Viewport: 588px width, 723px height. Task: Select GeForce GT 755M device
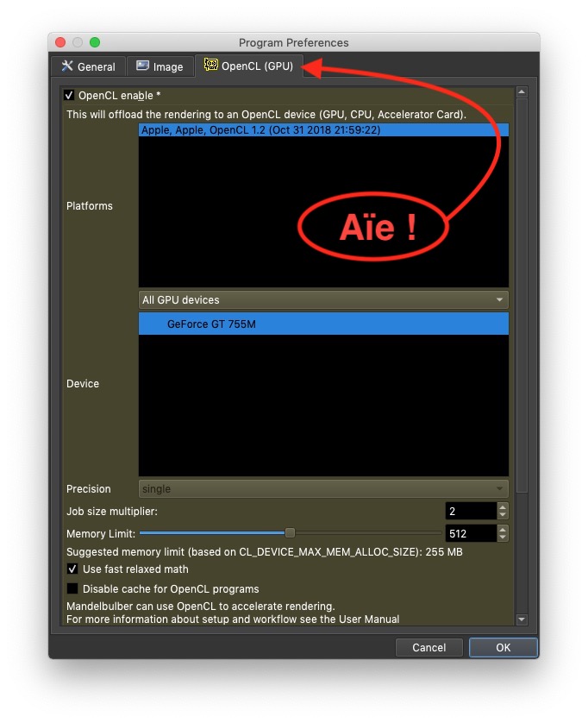[323, 324]
